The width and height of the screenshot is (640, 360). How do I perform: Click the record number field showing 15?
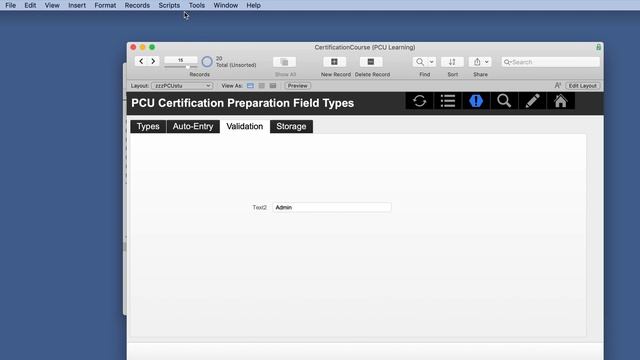(180, 60)
